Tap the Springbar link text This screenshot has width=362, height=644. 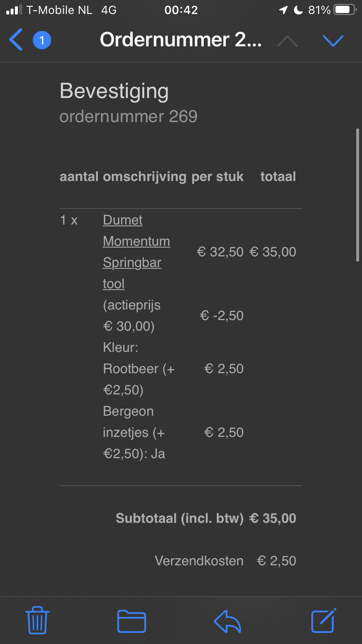coord(132,263)
